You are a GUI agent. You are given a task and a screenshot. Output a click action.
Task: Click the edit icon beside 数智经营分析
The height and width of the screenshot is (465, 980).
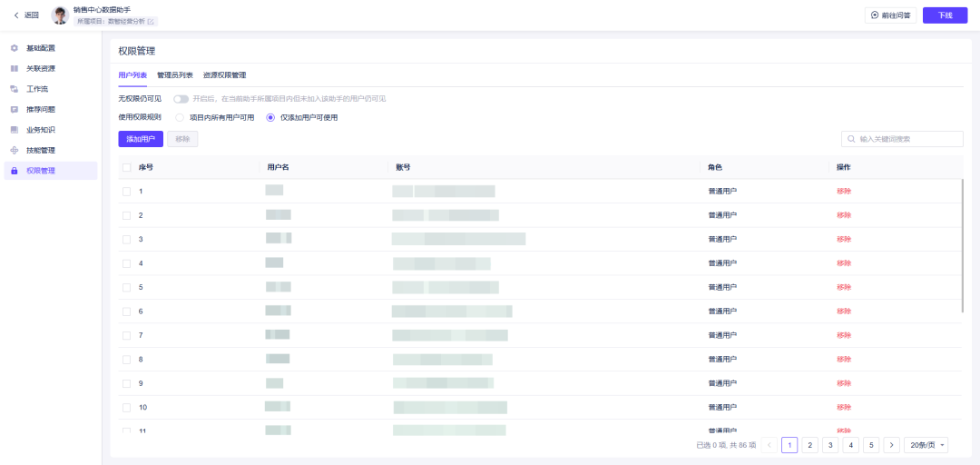point(151,21)
